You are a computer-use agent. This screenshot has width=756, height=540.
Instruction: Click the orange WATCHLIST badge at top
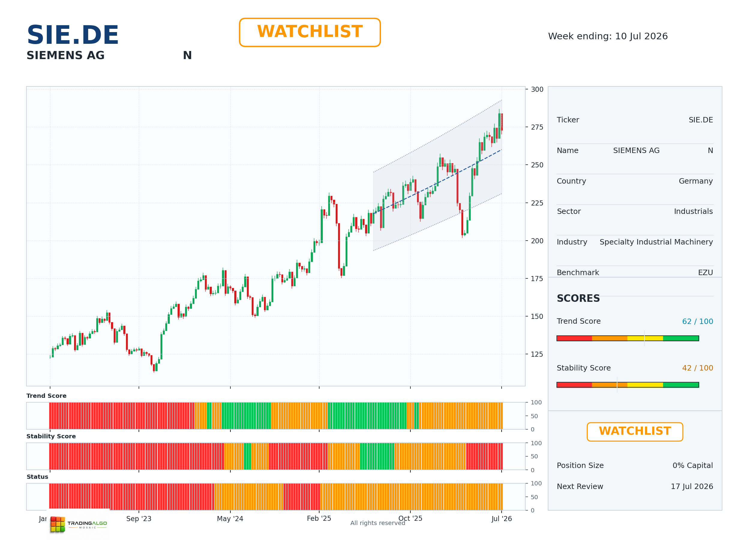(x=310, y=32)
